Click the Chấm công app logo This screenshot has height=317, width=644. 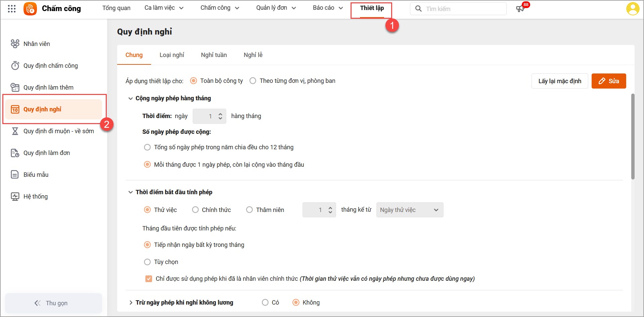coord(30,9)
